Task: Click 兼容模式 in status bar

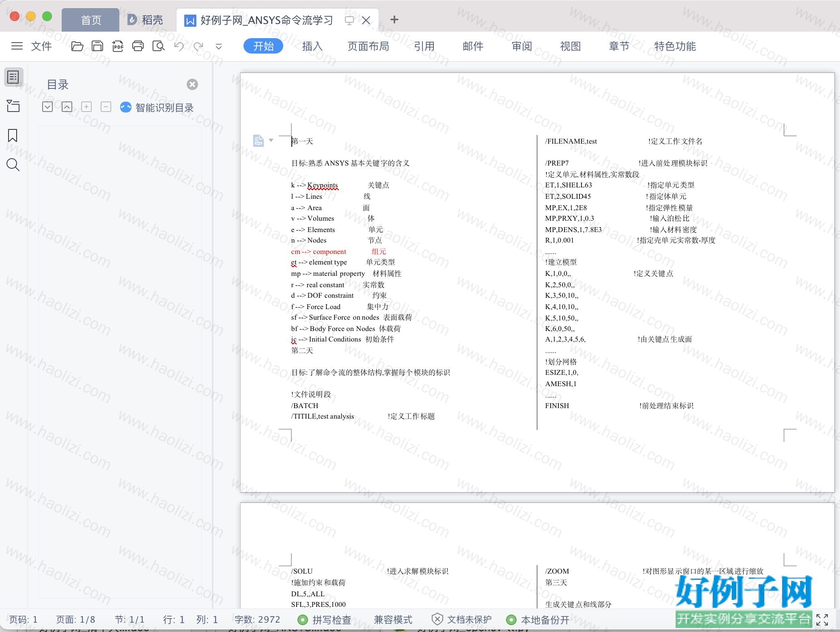Action: 393,620
